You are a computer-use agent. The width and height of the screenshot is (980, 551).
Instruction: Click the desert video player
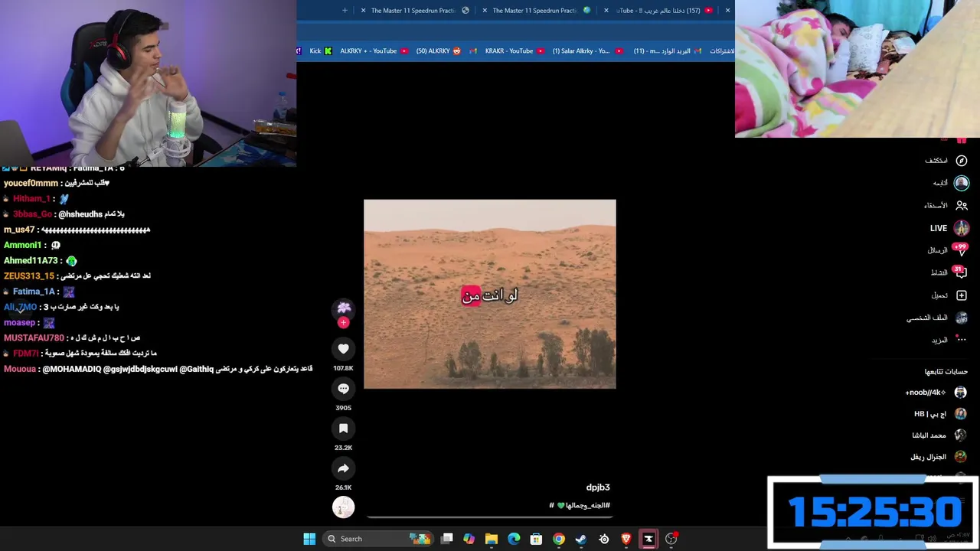click(x=490, y=294)
